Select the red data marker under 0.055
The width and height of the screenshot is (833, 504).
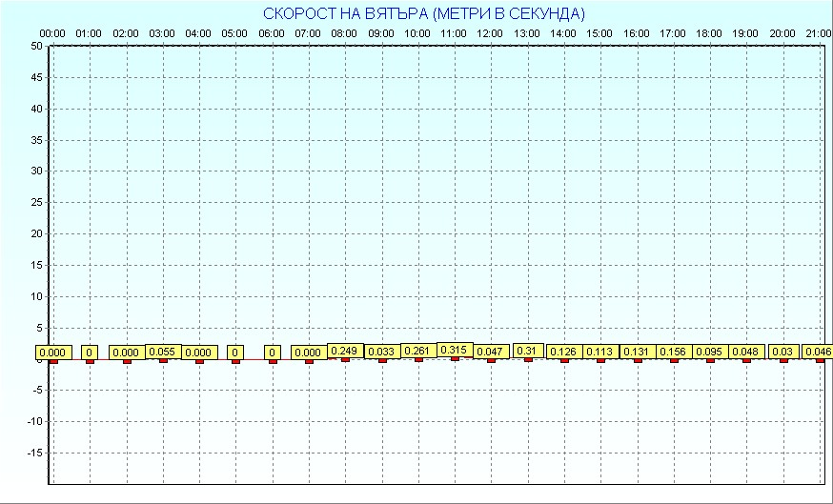(163, 360)
